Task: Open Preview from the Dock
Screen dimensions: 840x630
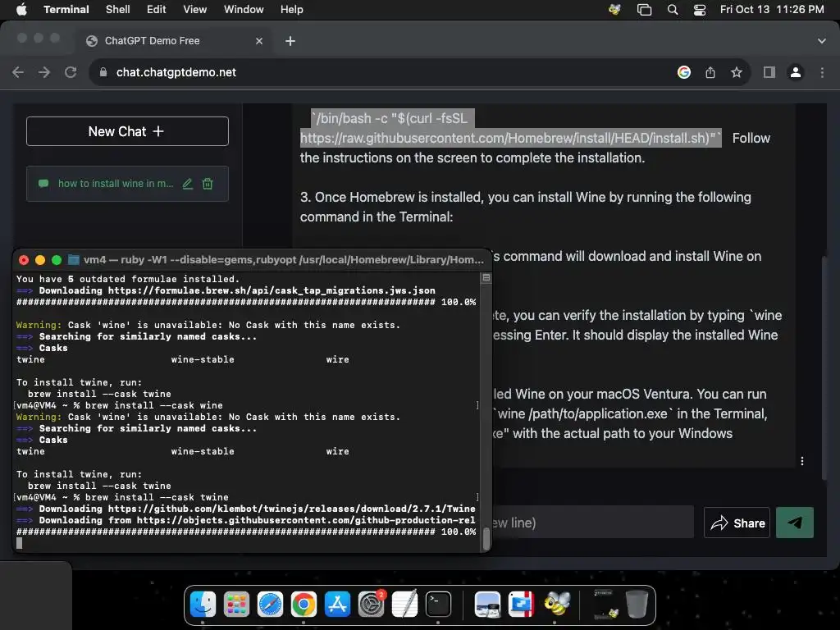Action: pos(487,605)
